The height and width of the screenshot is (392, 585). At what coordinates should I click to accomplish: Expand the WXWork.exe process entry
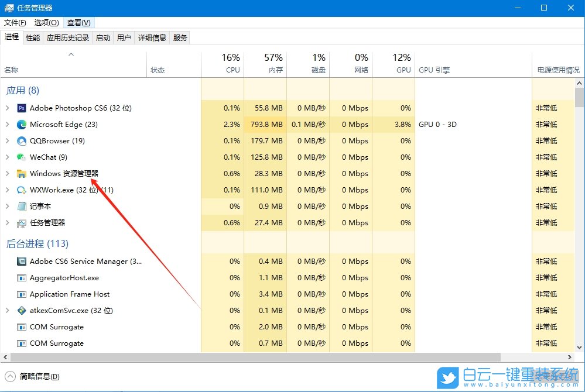click(8, 190)
